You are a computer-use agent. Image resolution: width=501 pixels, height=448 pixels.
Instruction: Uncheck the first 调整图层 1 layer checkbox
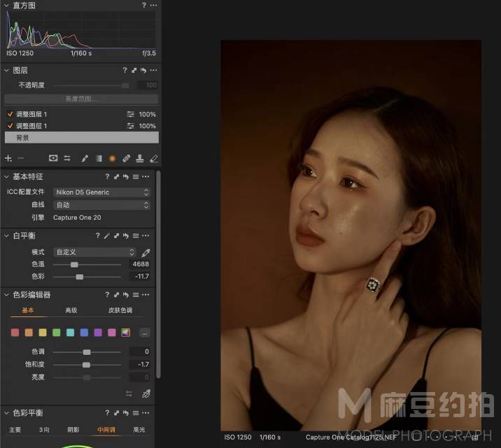pos(10,114)
